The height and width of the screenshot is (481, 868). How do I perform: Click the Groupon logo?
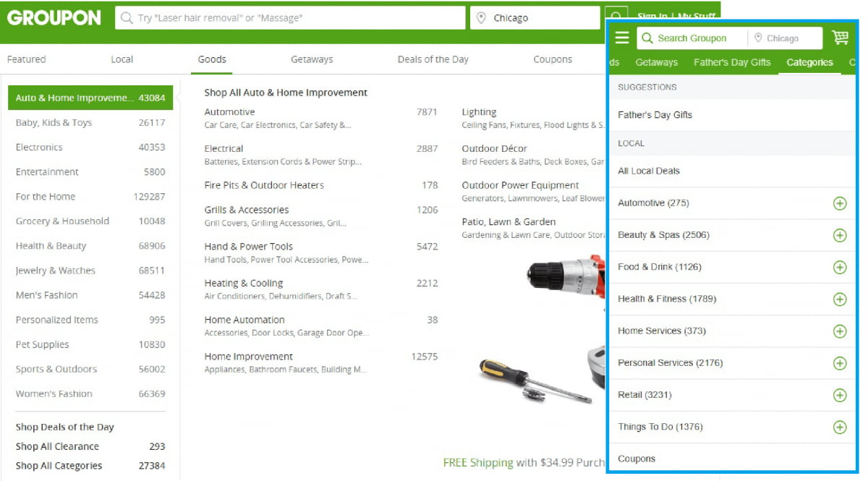(54, 18)
